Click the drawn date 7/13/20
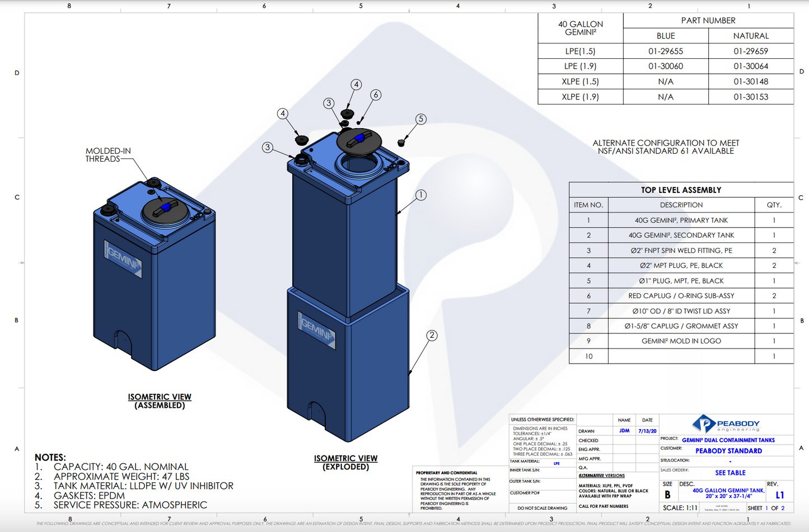Screen dimensions: 809x532 [x=647, y=431]
